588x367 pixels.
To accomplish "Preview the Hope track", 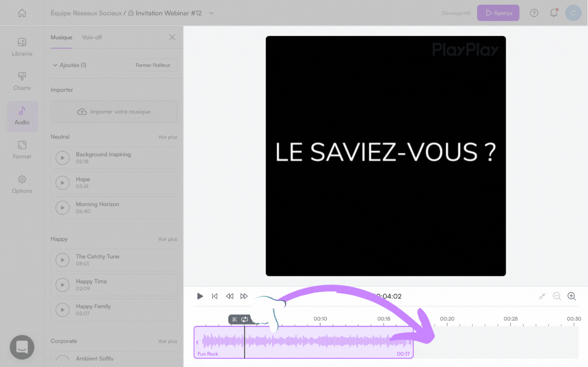I will coord(62,183).
